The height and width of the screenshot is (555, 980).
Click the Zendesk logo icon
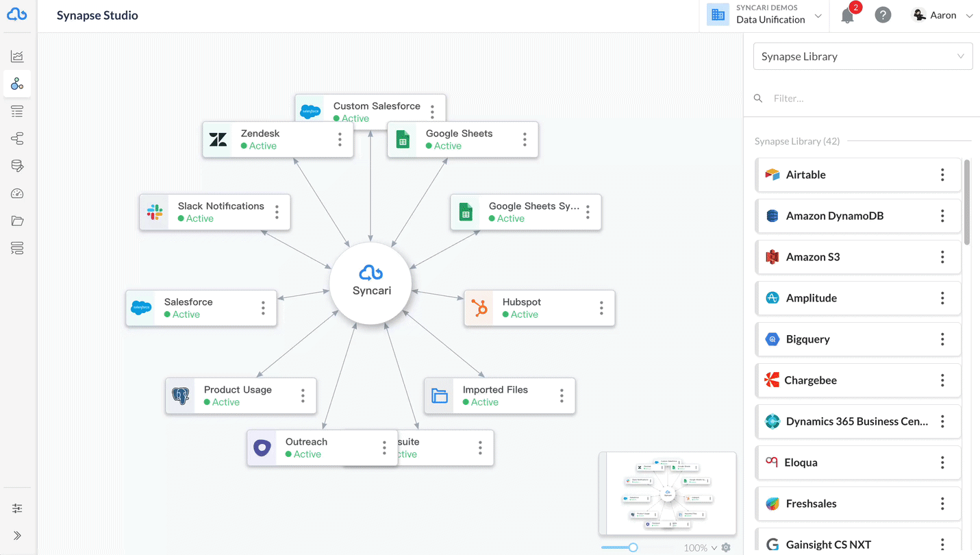218,140
